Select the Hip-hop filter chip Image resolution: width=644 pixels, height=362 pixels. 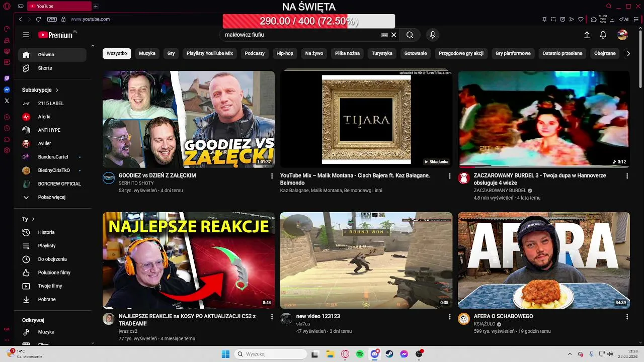[285, 53]
